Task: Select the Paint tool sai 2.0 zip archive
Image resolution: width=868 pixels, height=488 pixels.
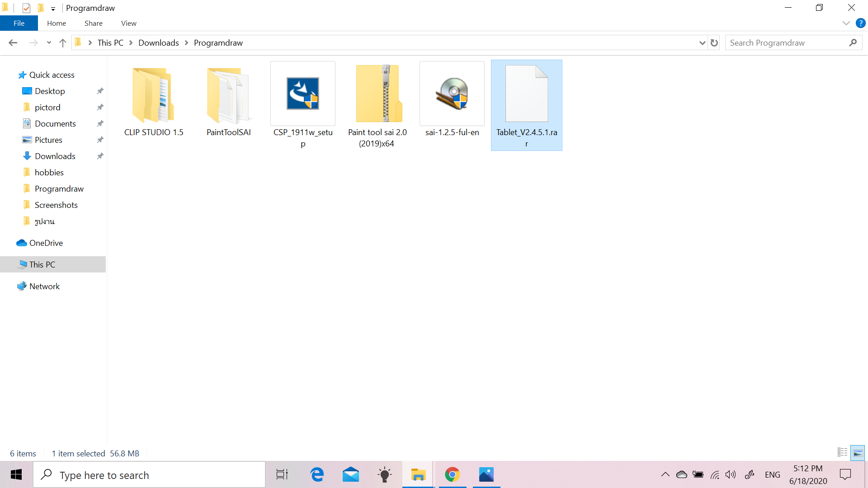Action: (x=377, y=105)
